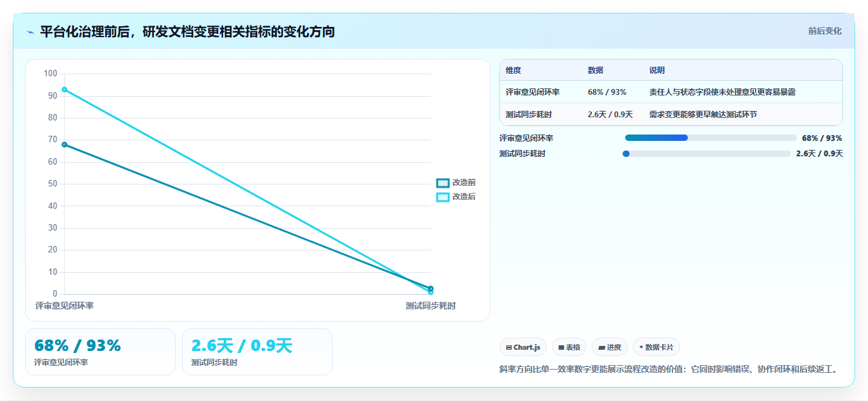Click the 数据 column header
Image resolution: width=868 pixels, height=401 pixels.
(596, 70)
